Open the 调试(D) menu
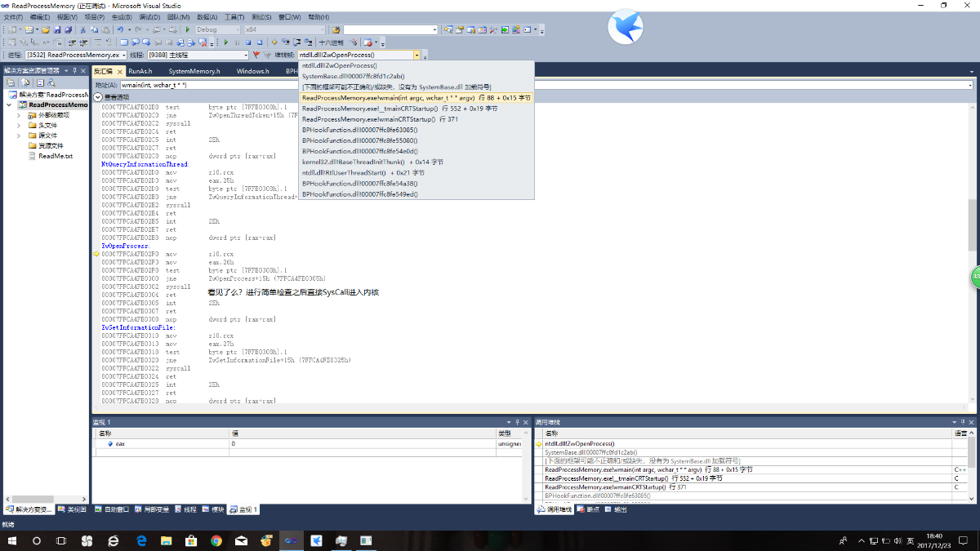Image resolution: width=980 pixels, height=551 pixels. (149, 16)
